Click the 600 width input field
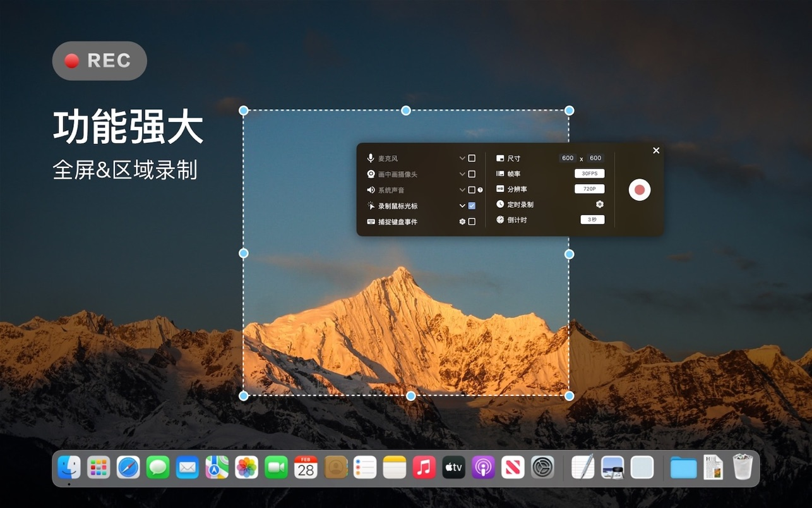 [x=567, y=159]
